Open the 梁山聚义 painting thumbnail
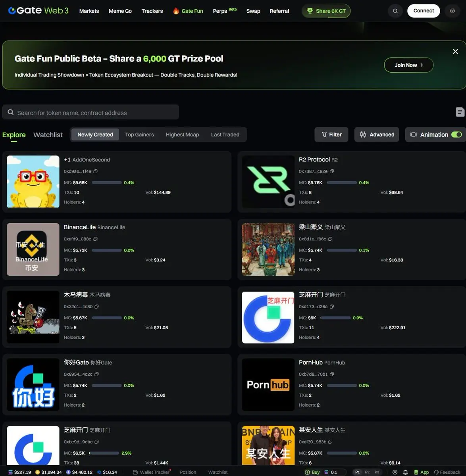This screenshot has height=476, width=466. (268, 250)
